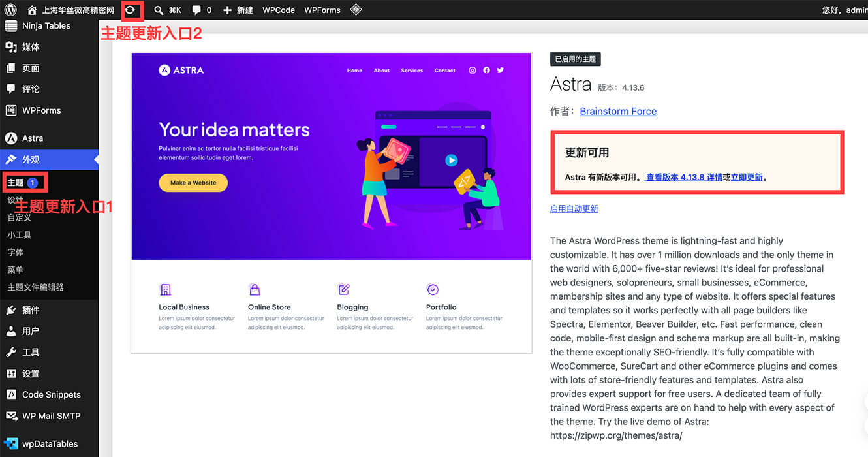
Task: Click the WPForms icon in sidebar
Action: pos(11,110)
